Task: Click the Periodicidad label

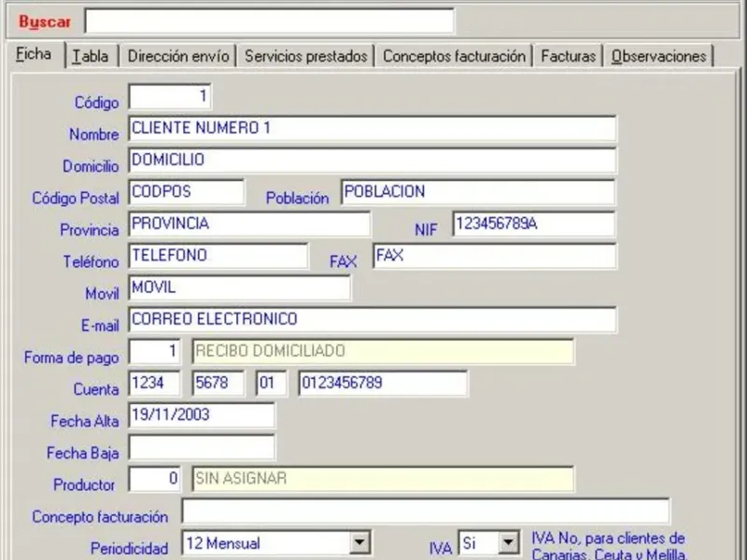Action: tap(129, 548)
